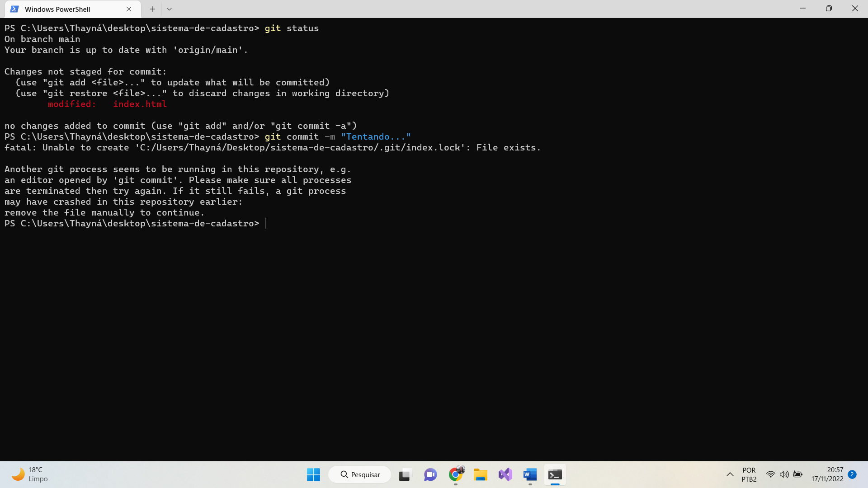868x488 pixels.
Task: Click the 'On branch main' line
Action: 42,39
